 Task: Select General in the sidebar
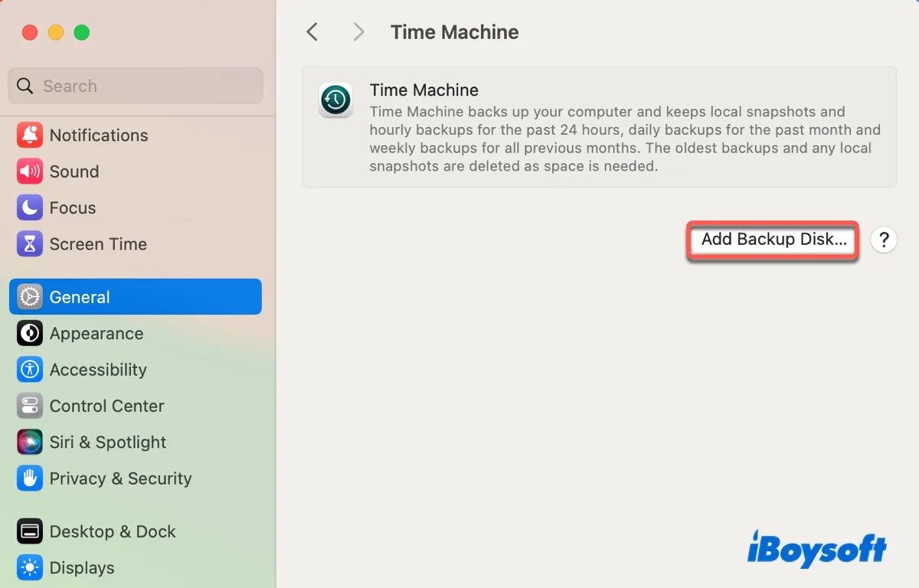pos(80,296)
